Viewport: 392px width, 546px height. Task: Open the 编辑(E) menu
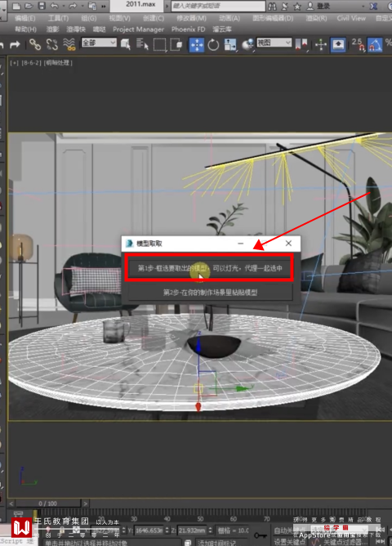tap(24, 18)
